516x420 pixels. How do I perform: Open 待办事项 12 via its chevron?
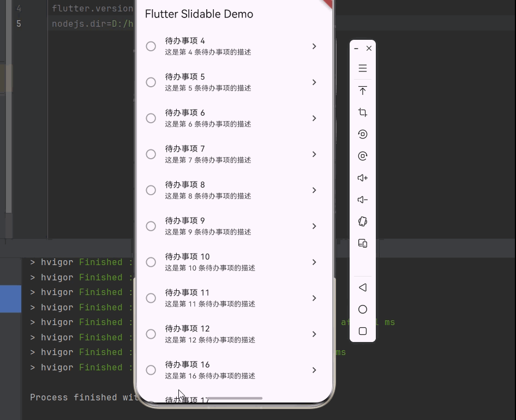[x=314, y=334]
